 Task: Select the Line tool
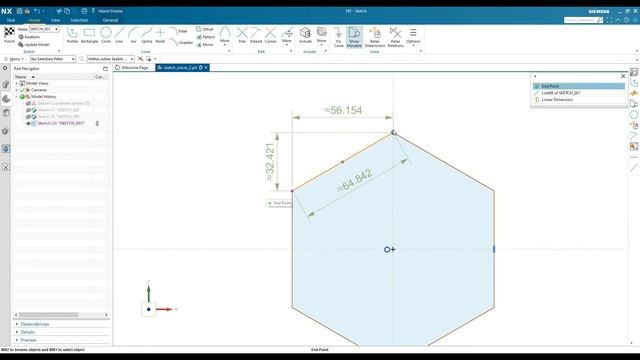[119, 35]
